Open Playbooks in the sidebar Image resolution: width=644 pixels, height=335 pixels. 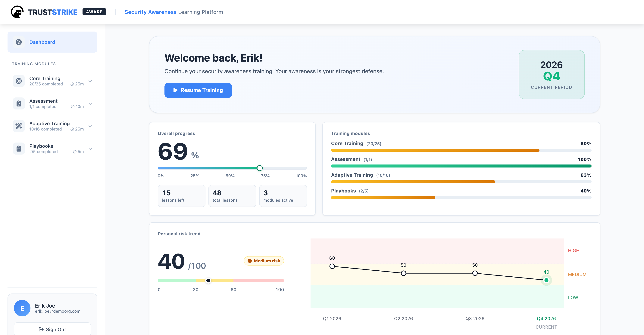pyautogui.click(x=52, y=148)
